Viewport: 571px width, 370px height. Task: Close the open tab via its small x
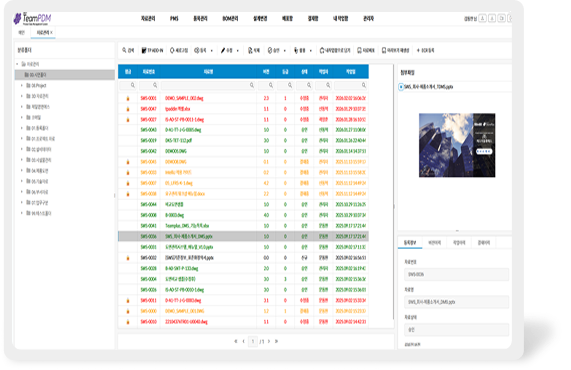point(51,32)
